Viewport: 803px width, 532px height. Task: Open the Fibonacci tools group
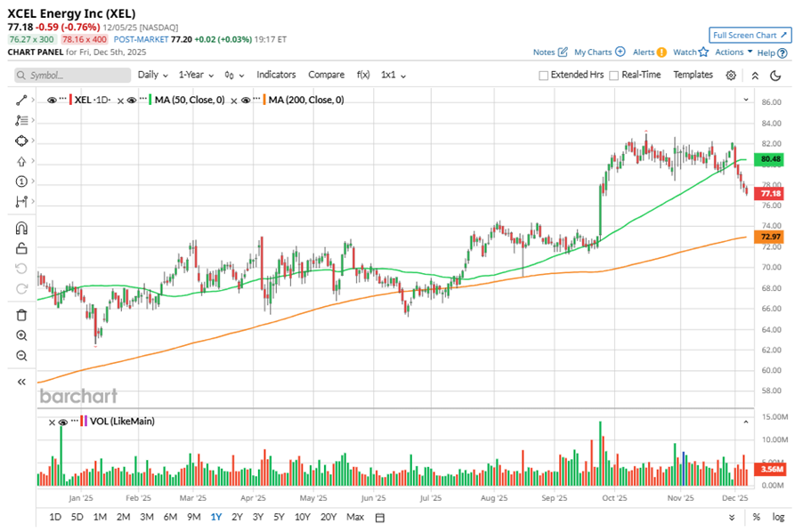coord(21,120)
